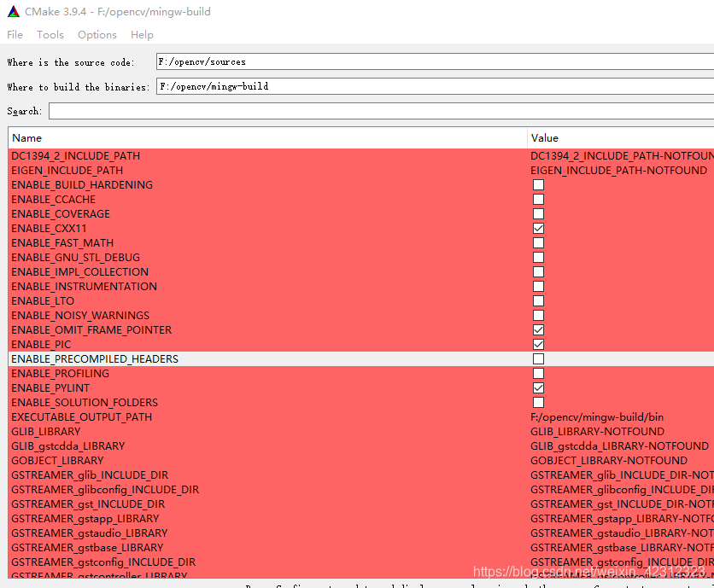Uncheck the ENABLE_OMIT_FRAME_POINTER checkbox
The image size is (714, 588).
pos(538,330)
